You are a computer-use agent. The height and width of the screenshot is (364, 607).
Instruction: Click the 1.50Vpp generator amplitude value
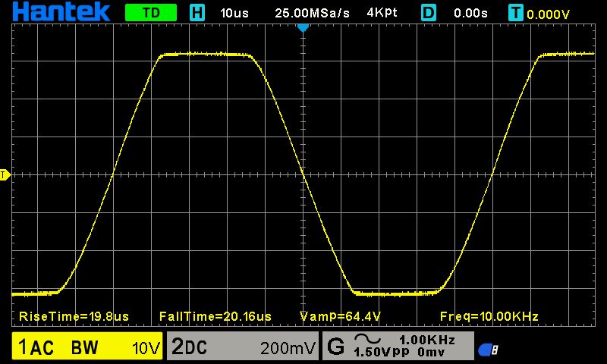[x=382, y=352]
